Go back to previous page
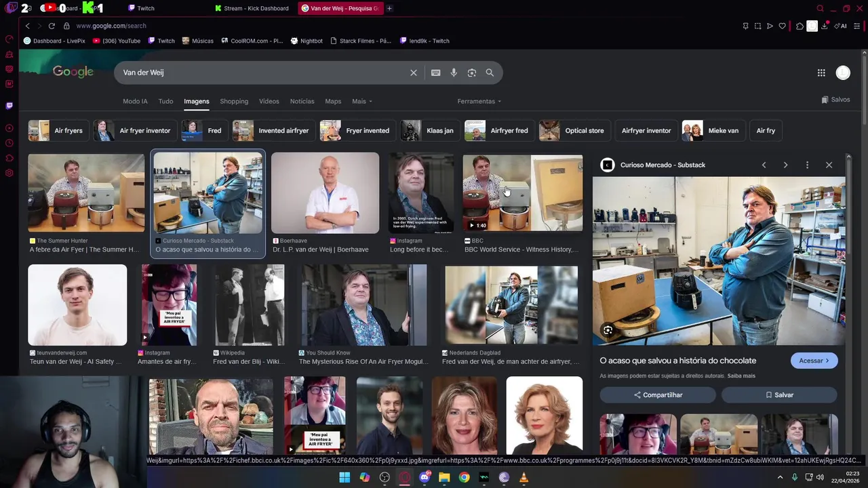The height and width of the screenshot is (488, 868). [27, 26]
